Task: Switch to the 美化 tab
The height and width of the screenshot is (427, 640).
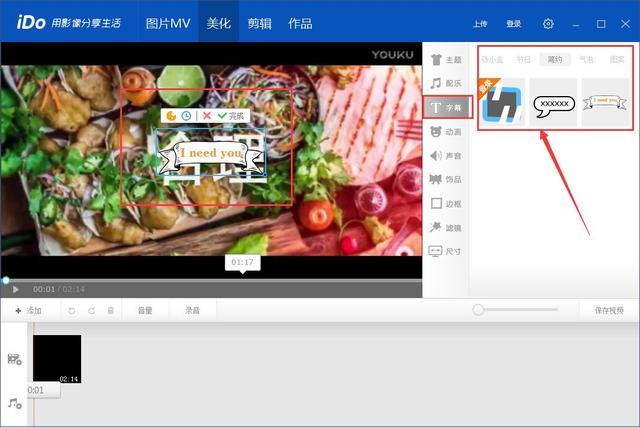Action: [x=219, y=23]
